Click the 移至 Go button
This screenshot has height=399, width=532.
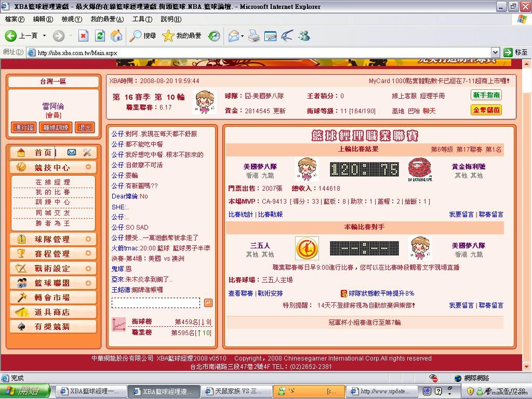516,52
